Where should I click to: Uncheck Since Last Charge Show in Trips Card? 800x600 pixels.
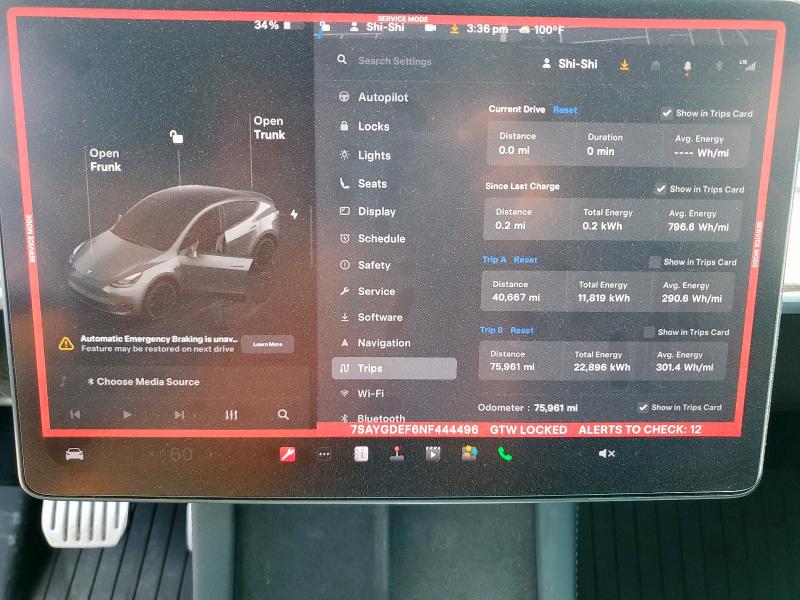(x=660, y=188)
